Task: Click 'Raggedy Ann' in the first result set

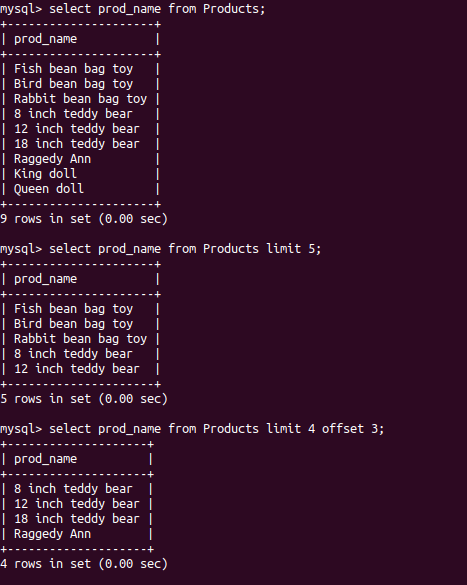Action: tap(53, 159)
